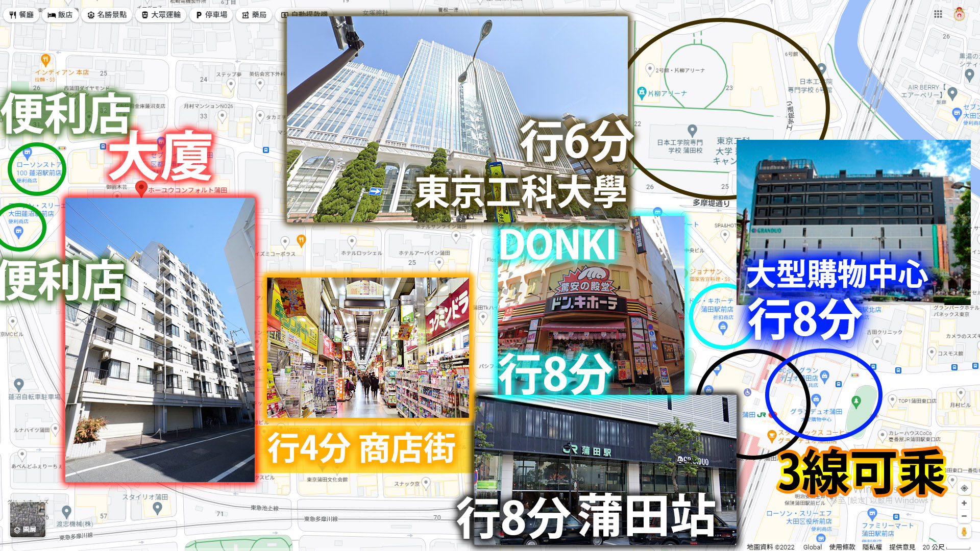Select the 片柳アリーナ teal marker
Image resolution: width=980 pixels, height=551 pixels.
point(642,92)
